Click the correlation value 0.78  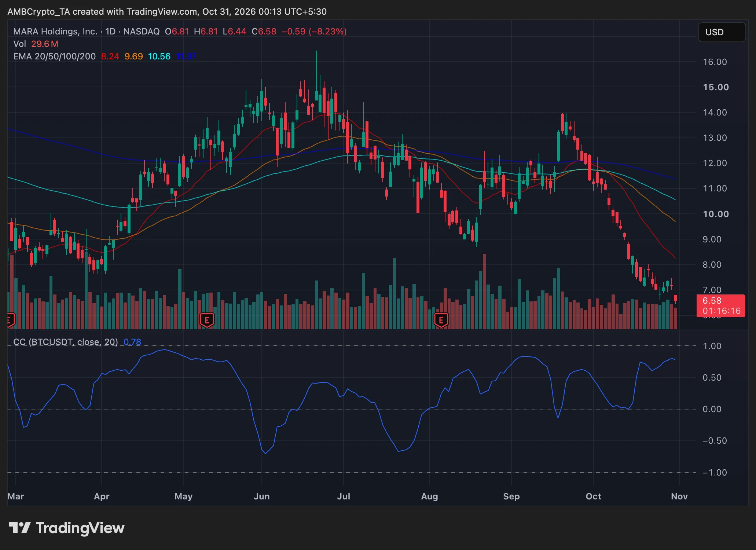pos(132,342)
